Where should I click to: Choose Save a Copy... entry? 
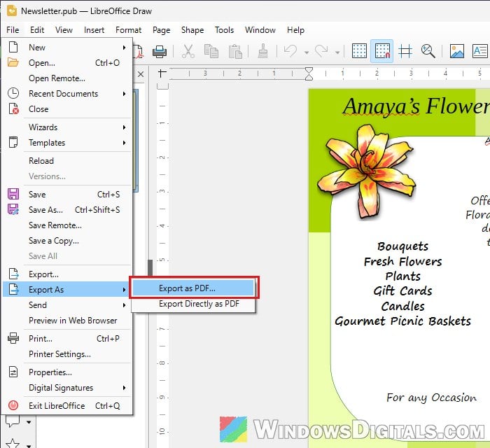[x=67, y=241]
